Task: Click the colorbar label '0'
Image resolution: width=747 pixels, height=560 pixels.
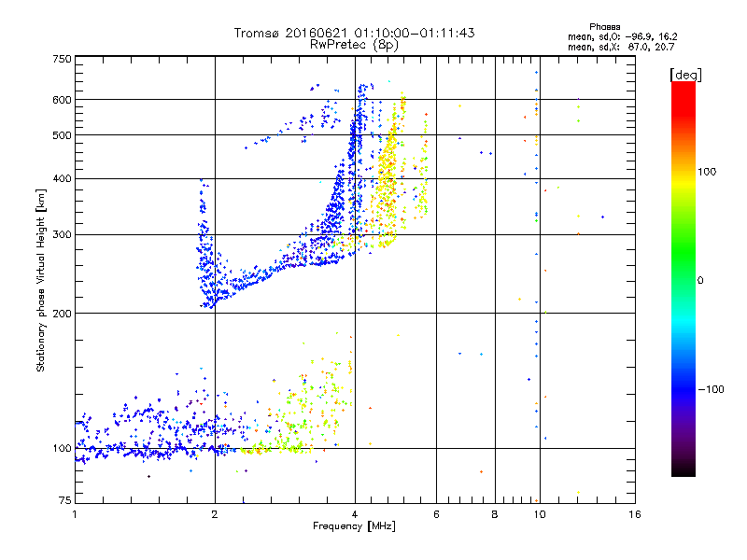Action: click(x=700, y=281)
